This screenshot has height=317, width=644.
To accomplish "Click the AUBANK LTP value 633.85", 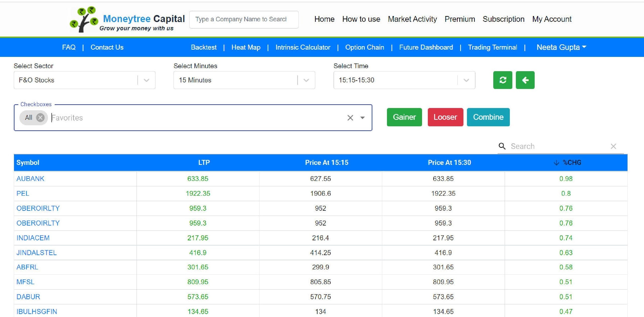I will point(198,179).
